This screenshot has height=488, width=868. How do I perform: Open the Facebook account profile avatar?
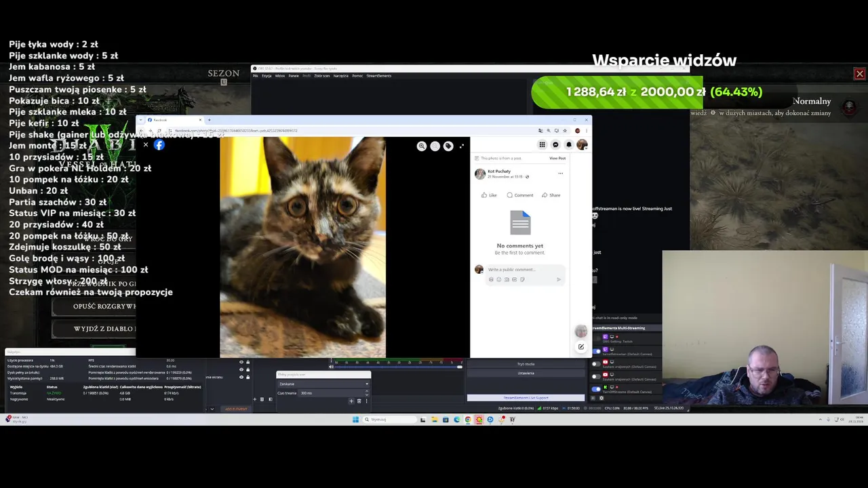(x=582, y=144)
